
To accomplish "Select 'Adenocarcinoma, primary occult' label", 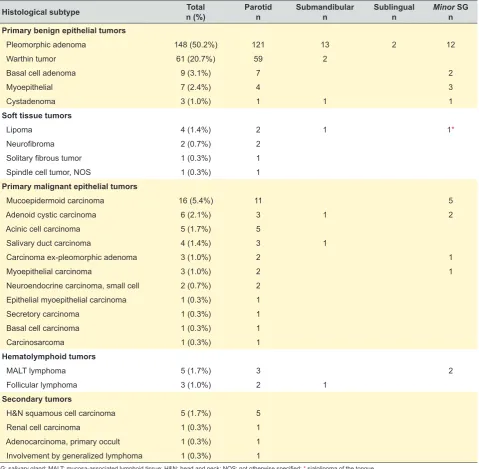I will coord(63,441).
